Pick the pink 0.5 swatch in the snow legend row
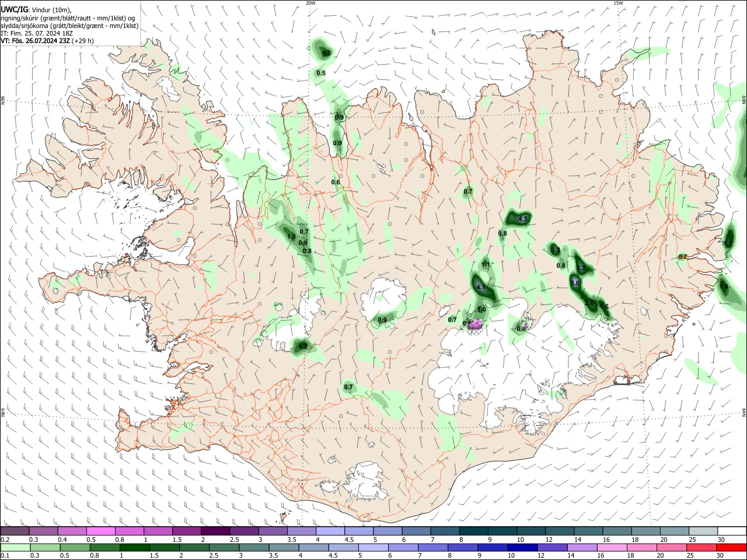This screenshot has width=747, height=560. 100,531
